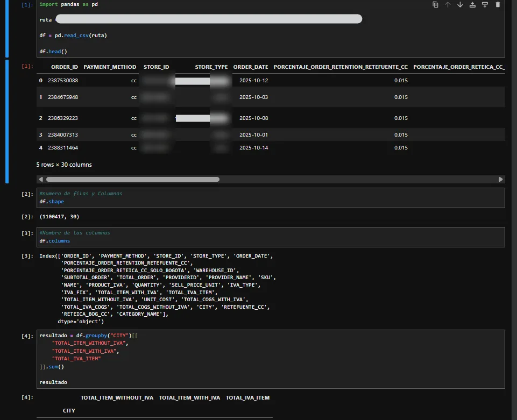This screenshot has width=517, height=420.
Task: Focus the groupby CITY code cell
Action: [271, 359]
